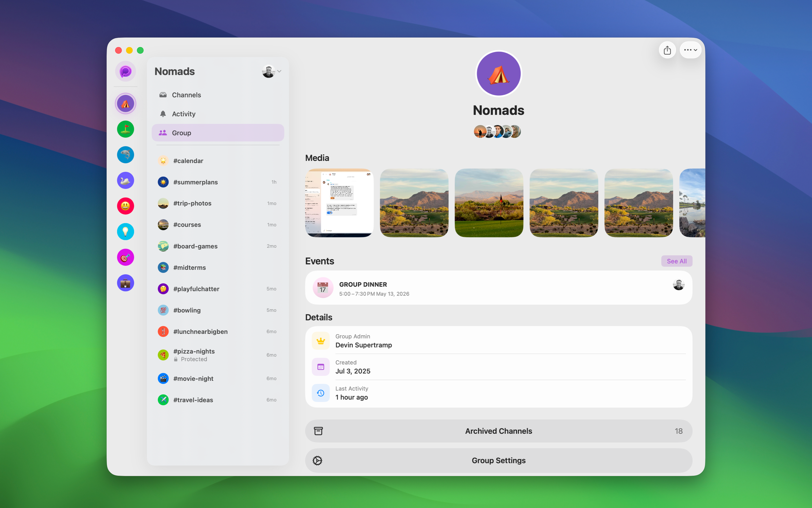The height and width of the screenshot is (508, 812).
Task: Open Group Settings
Action: click(x=498, y=461)
